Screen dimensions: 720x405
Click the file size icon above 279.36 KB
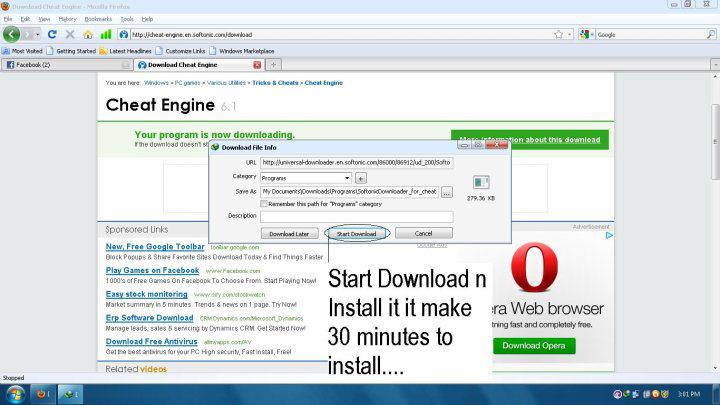[481, 182]
